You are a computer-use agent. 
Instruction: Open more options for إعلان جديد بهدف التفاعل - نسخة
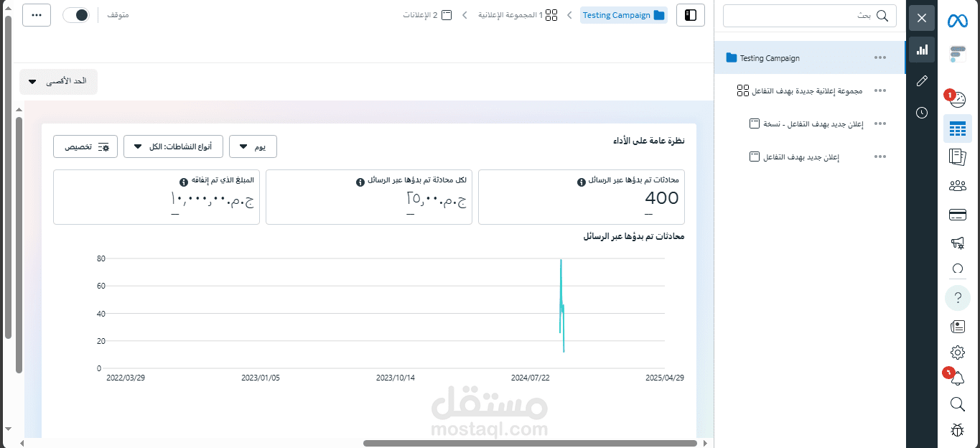pos(880,124)
